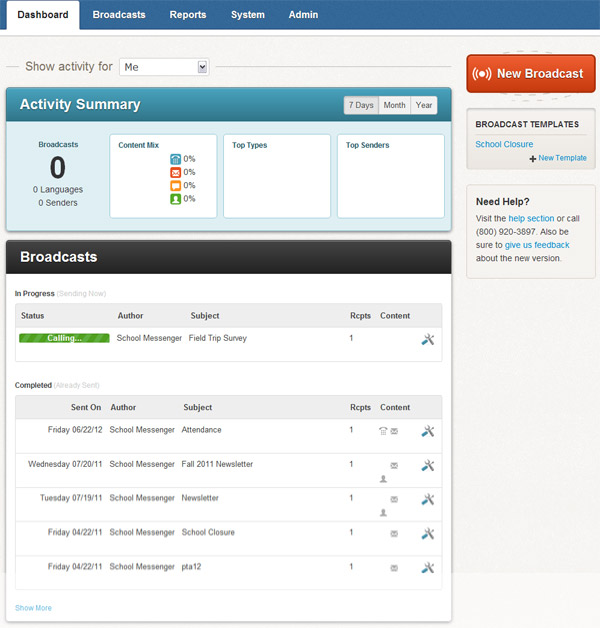Open tools for the School Closure broadcast

click(x=428, y=533)
